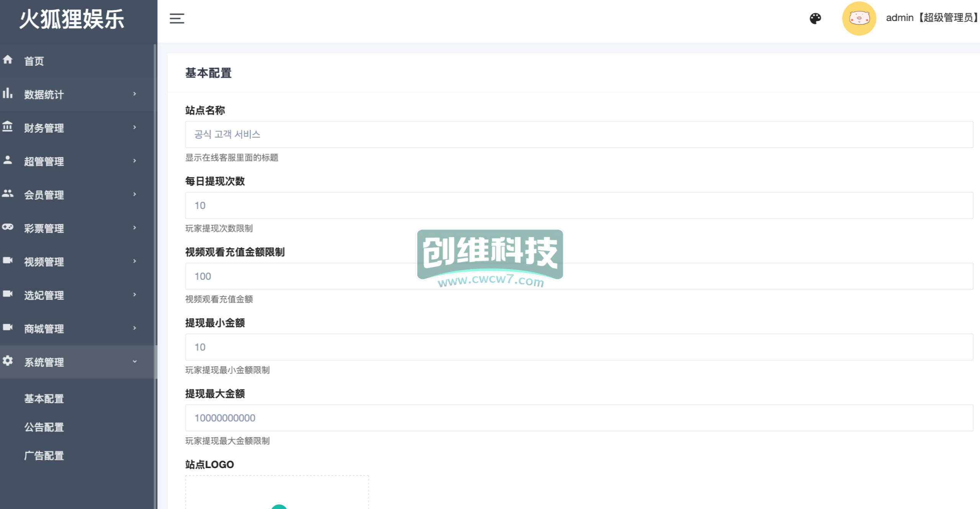Click the hint text 视频观看充值金额
This screenshot has width=980, height=509.
pos(219,299)
